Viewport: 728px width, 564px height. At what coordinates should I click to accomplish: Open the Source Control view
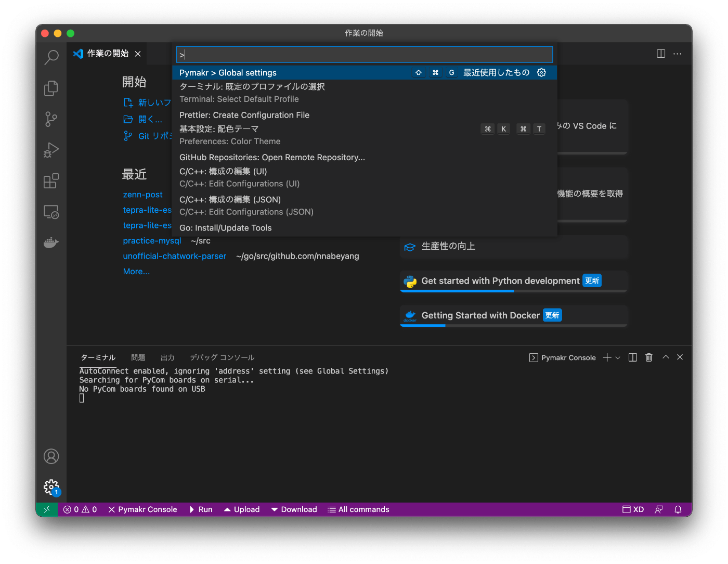(x=51, y=119)
